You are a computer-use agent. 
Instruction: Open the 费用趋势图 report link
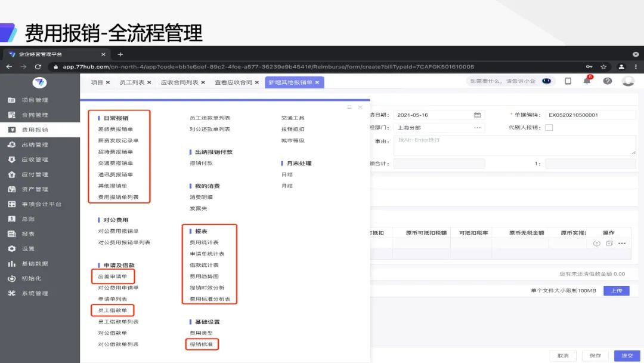tap(204, 276)
